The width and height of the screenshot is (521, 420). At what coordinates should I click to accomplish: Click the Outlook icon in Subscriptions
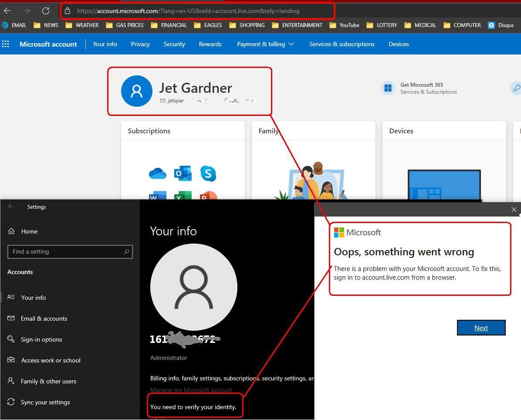(183, 173)
